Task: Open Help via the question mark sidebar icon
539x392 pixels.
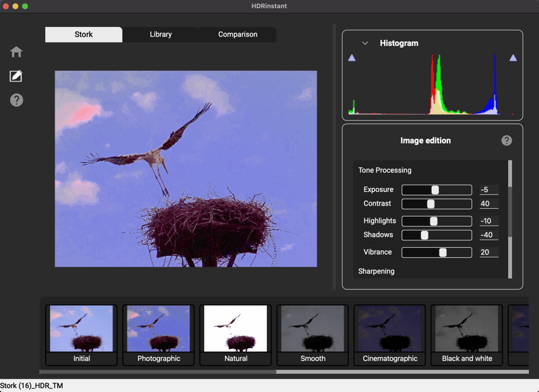Action: click(16, 100)
